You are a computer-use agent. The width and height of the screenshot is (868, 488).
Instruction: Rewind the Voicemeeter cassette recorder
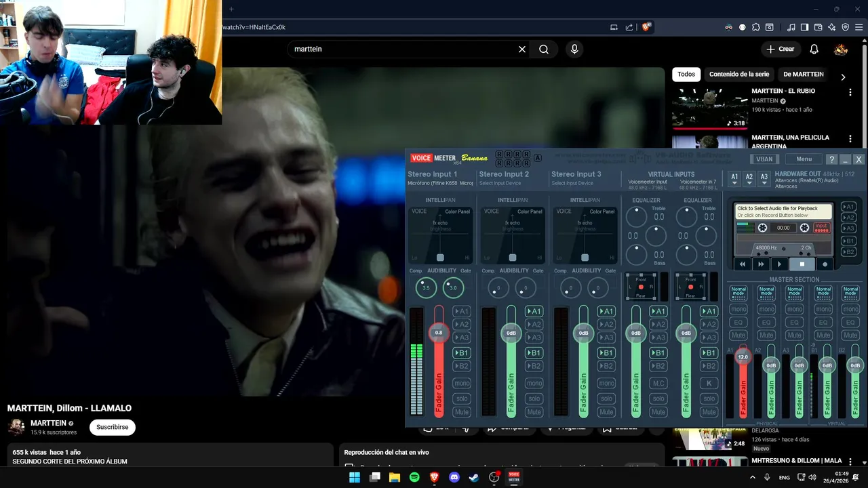click(x=743, y=264)
